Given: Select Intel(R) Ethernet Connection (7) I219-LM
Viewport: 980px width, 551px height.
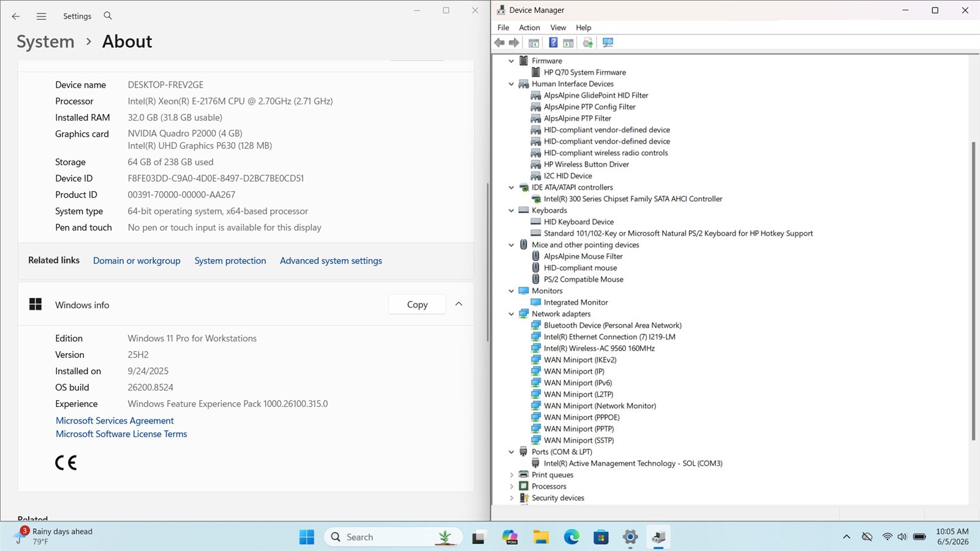Looking at the screenshot, I should tap(609, 337).
